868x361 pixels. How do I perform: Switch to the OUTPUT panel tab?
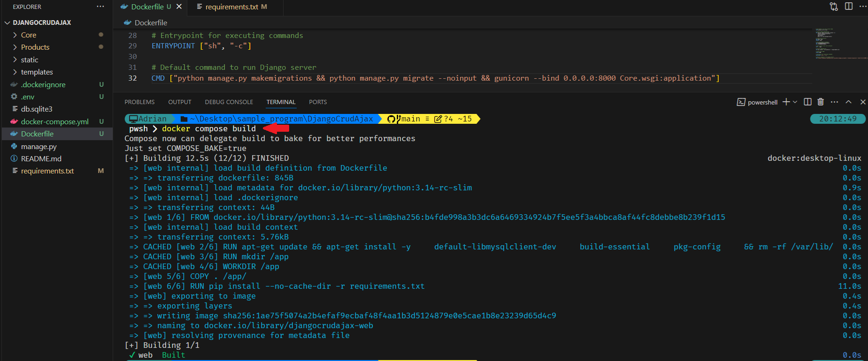180,102
